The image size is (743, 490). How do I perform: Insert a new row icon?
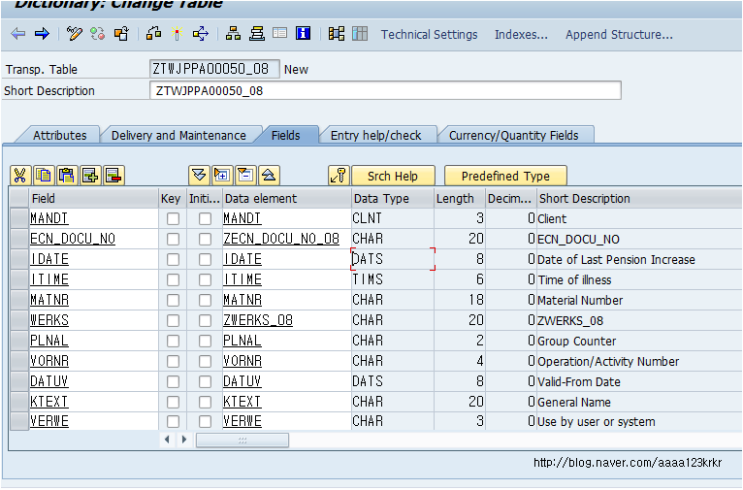(90, 176)
